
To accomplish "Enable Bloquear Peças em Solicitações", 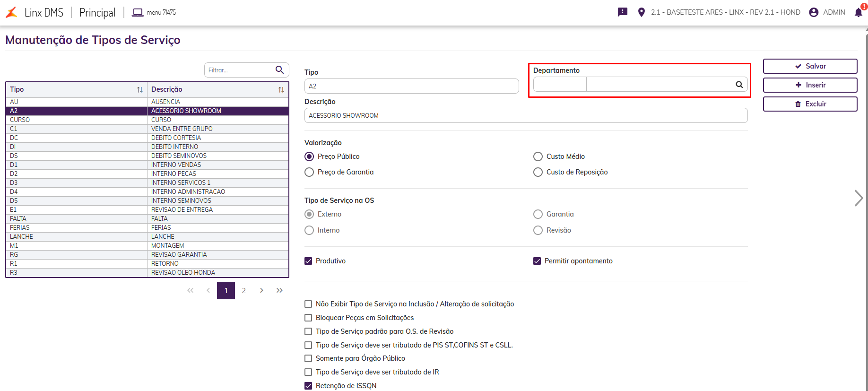I will click(309, 318).
